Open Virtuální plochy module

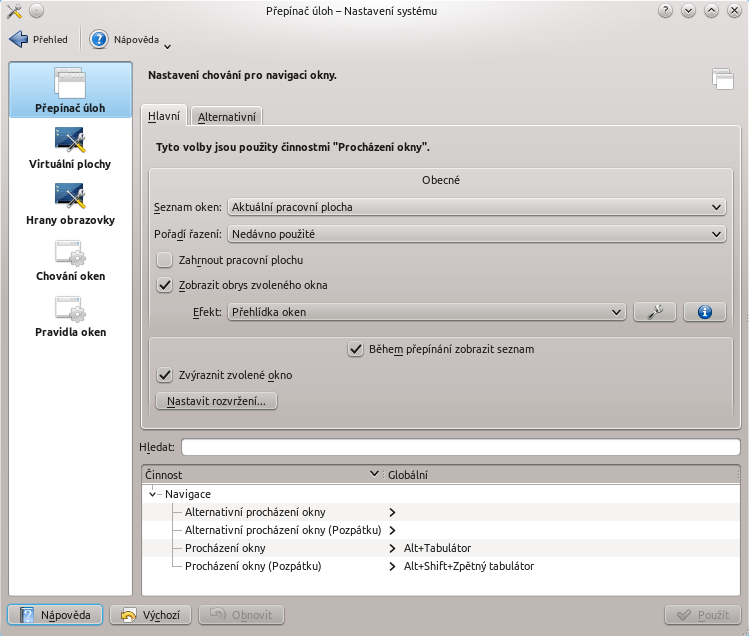pos(70,148)
